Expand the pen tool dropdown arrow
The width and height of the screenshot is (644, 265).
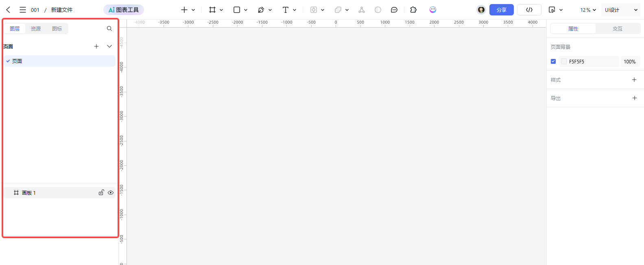coord(270,10)
